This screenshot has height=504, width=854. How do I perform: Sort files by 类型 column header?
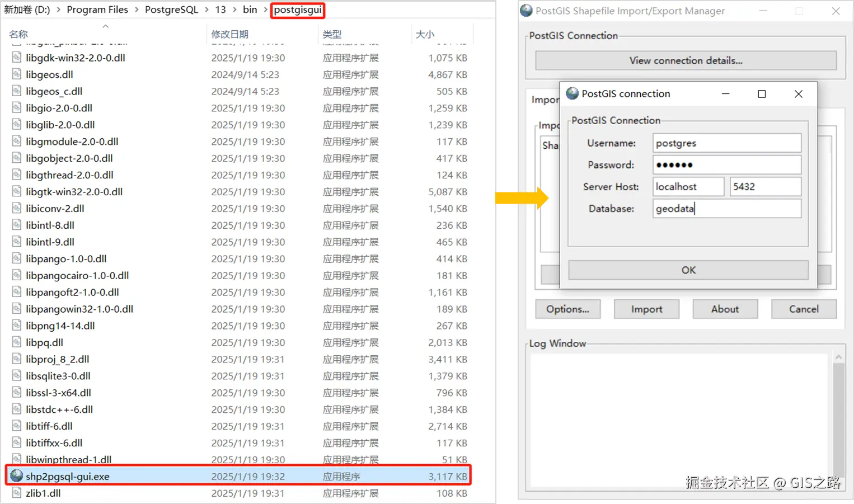coord(332,34)
